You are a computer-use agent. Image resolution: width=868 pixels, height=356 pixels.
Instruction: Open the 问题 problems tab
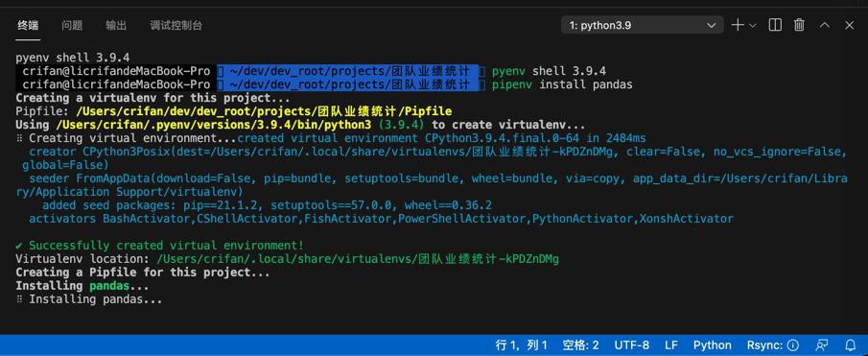coord(72,26)
